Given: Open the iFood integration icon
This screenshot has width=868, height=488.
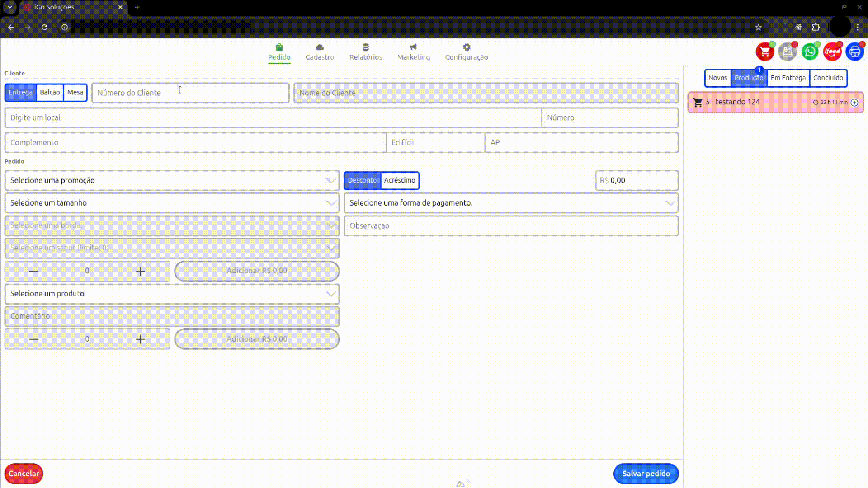Looking at the screenshot, I should (x=832, y=52).
